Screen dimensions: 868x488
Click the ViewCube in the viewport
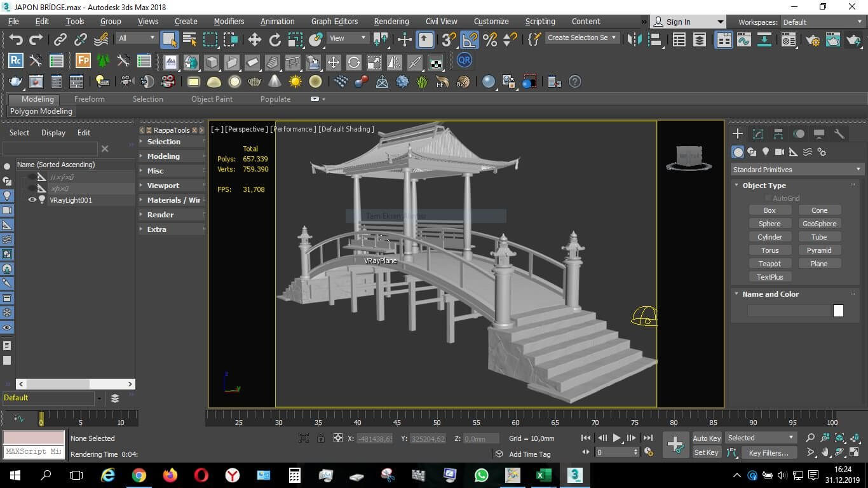pos(689,158)
